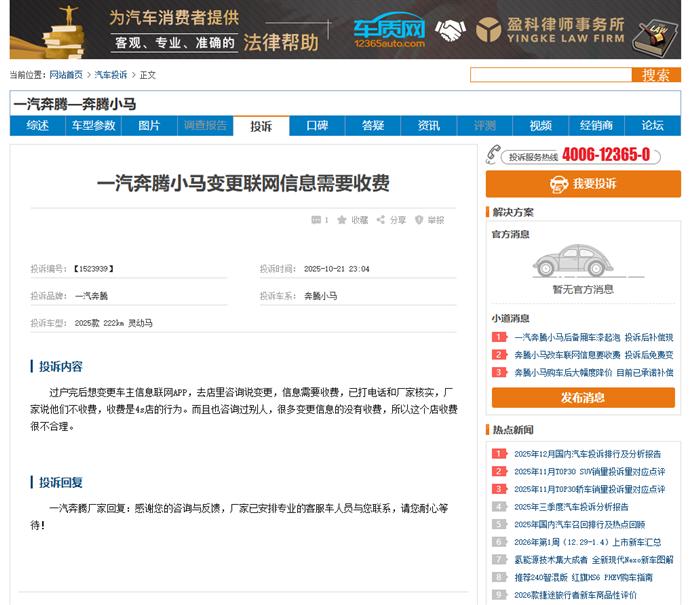Click the comment count icon
Image resolution: width=700 pixels, height=605 pixels.
click(315, 220)
